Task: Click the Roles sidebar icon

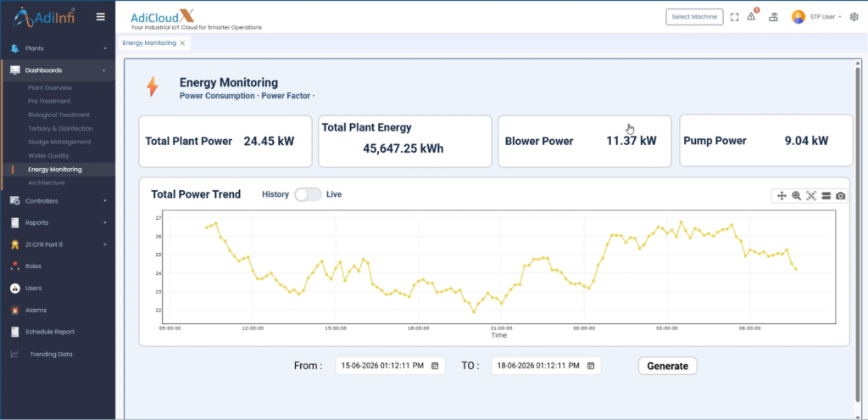Action: (15, 266)
